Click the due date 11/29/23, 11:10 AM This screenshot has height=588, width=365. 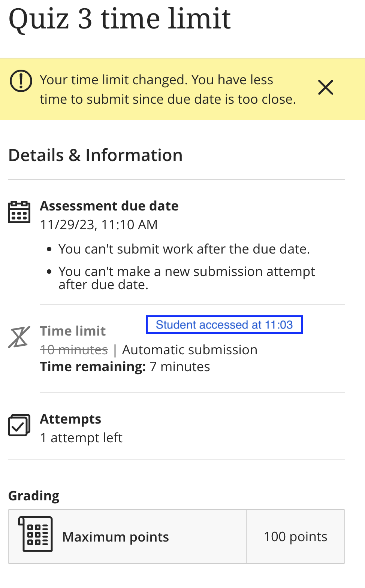point(99,225)
